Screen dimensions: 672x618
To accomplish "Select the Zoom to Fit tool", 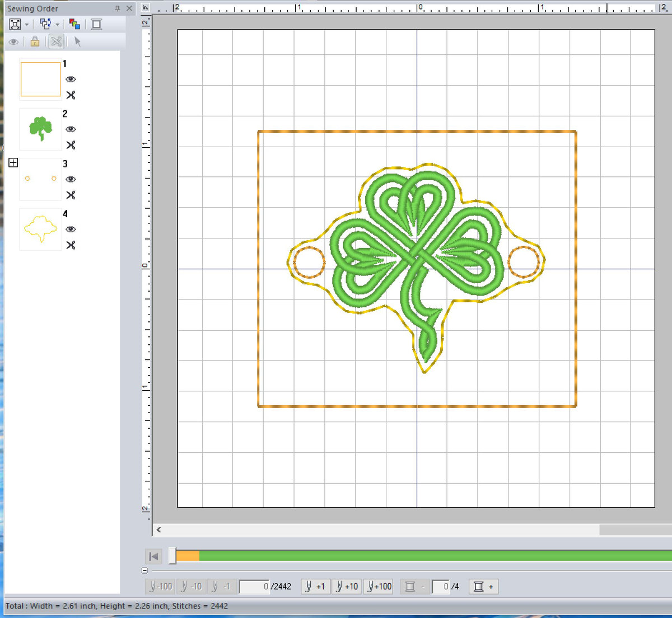I will 15,24.
